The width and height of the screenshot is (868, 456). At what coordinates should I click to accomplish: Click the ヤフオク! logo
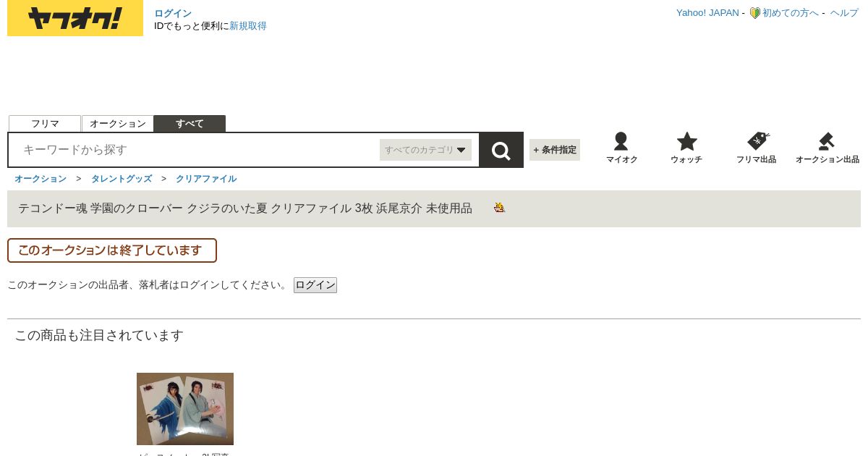(75, 18)
